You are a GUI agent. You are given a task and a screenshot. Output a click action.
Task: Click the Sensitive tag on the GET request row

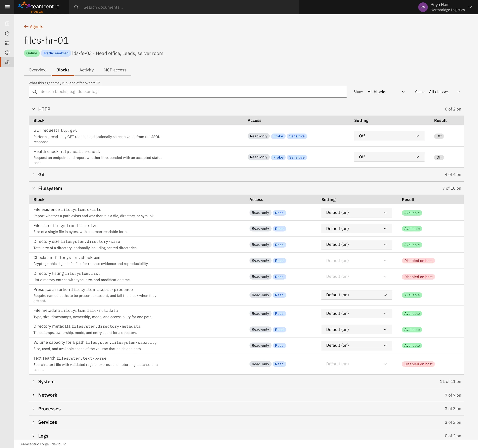pyautogui.click(x=297, y=136)
